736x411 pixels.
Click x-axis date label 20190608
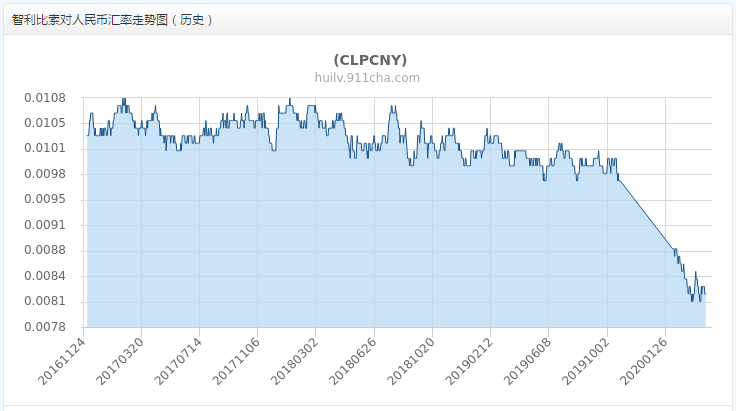pos(527,361)
